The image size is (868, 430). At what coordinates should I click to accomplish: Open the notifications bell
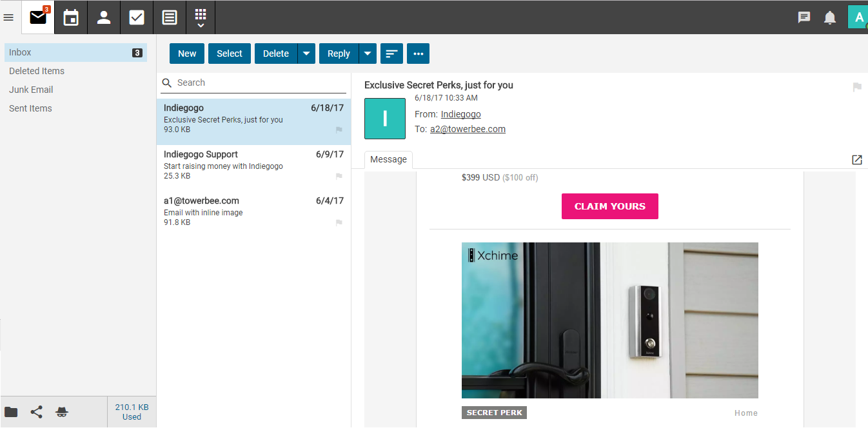pyautogui.click(x=830, y=17)
